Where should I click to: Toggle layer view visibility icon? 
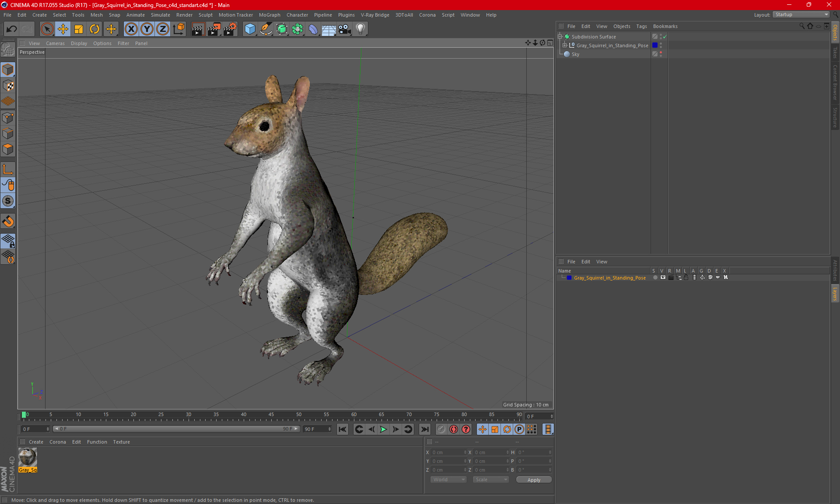coord(663,277)
